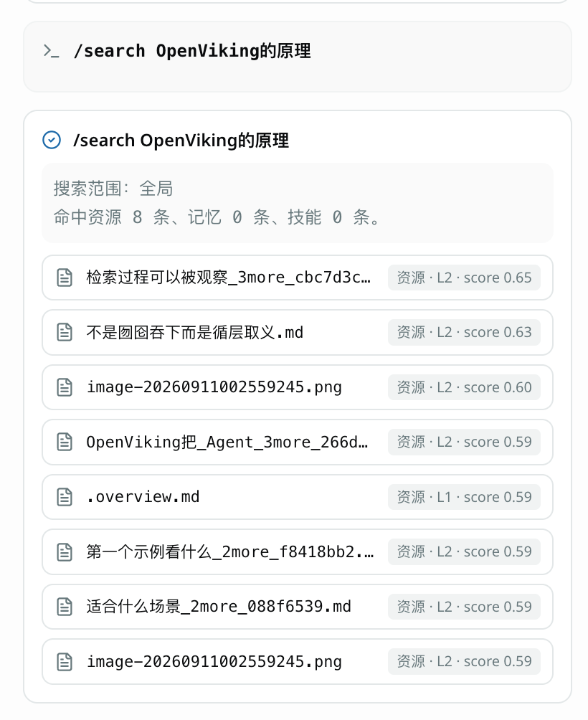The height and width of the screenshot is (720, 588).
Task: Open the 检索过程可以被观察_3more_cbc7d3c… file name
Action: pos(229,278)
